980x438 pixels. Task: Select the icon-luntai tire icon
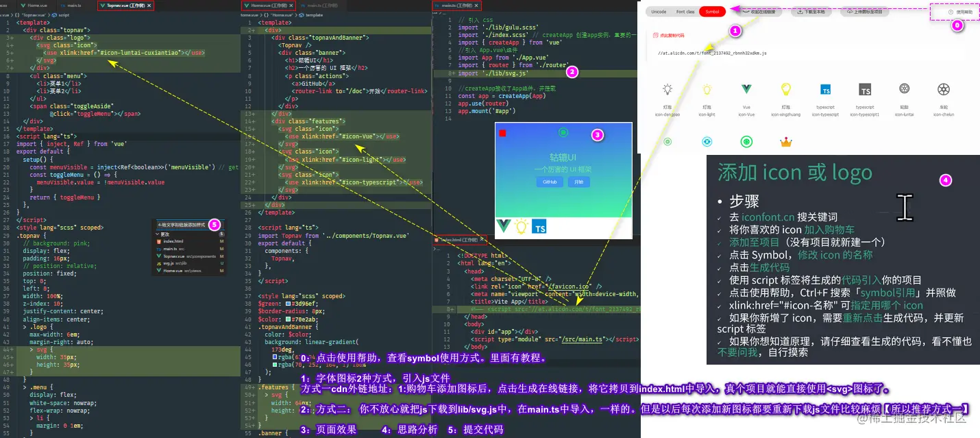click(x=905, y=89)
